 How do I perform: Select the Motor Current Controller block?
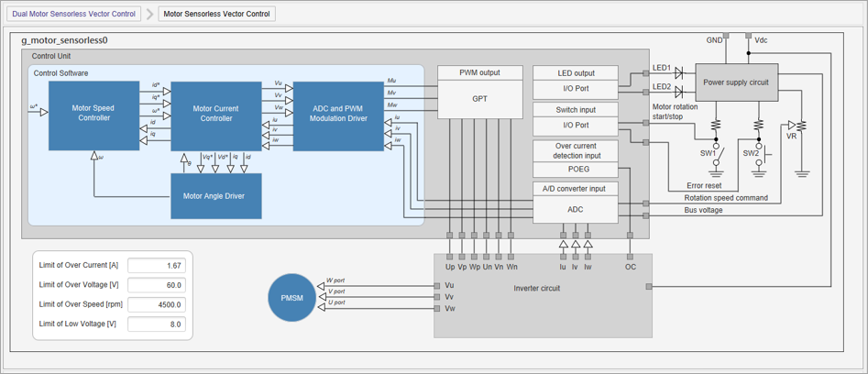click(x=216, y=114)
